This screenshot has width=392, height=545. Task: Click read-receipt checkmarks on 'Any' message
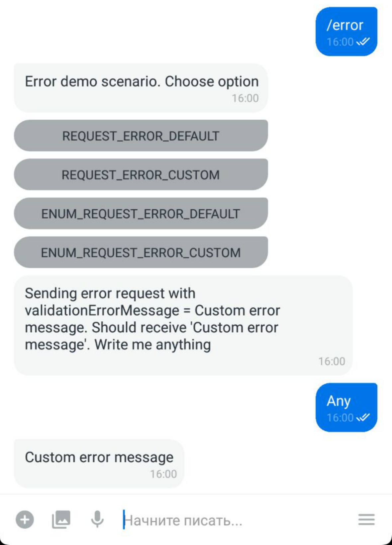coord(363,417)
